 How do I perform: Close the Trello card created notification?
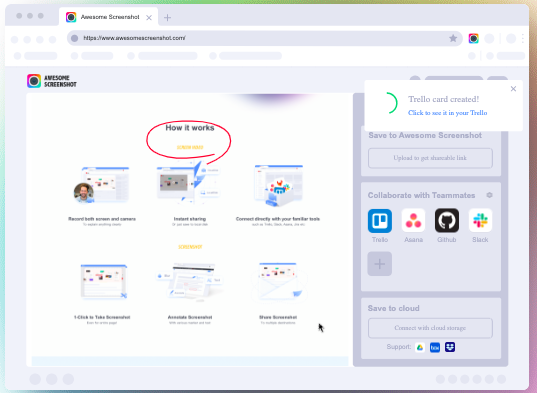pos(513,89)
